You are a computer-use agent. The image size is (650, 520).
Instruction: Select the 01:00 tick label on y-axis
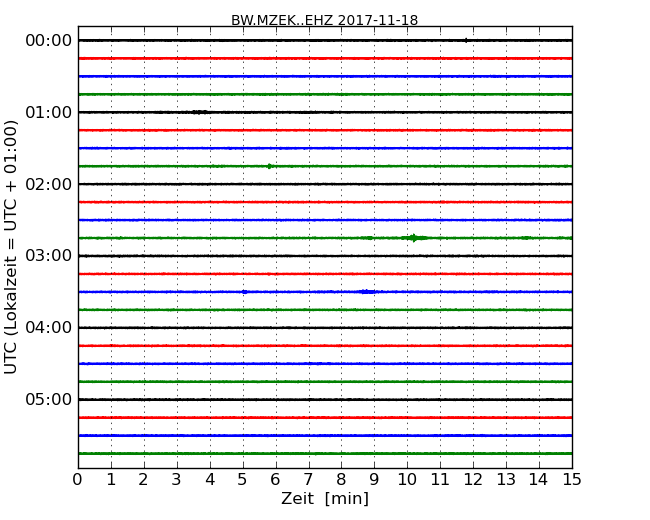click(x=48, y=112)
